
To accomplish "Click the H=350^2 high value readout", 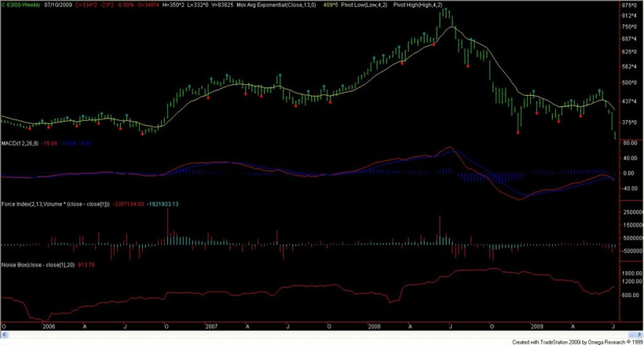I will (198, 5).
